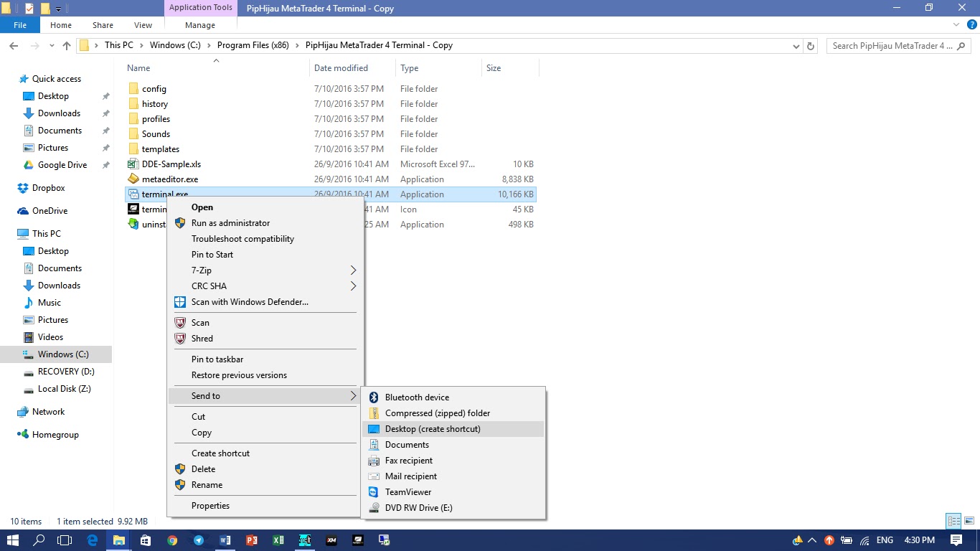Image resolution: width=980 pixels, height=551 pixels.
Task: Expand the CRC SHA submenu arrow
Action: pyautogui.click(x=353, y=286)
